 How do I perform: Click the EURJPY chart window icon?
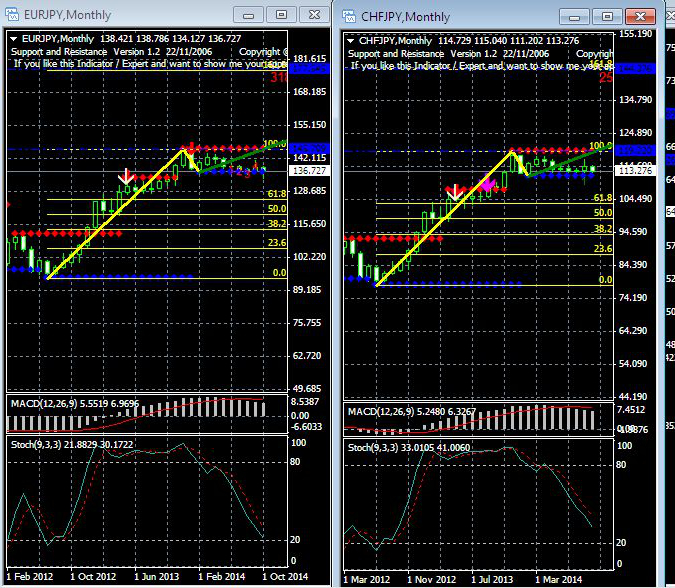pos(12,15)
